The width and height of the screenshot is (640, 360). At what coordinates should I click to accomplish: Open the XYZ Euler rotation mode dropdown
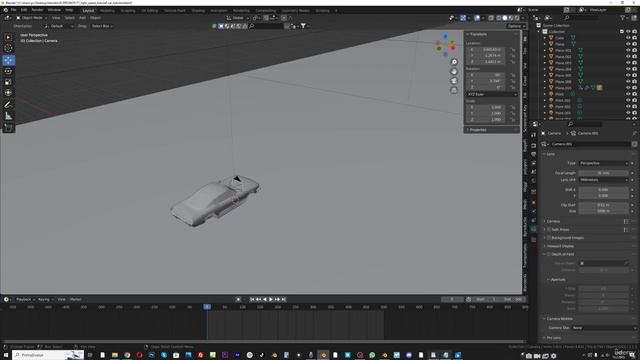(491, 94)
